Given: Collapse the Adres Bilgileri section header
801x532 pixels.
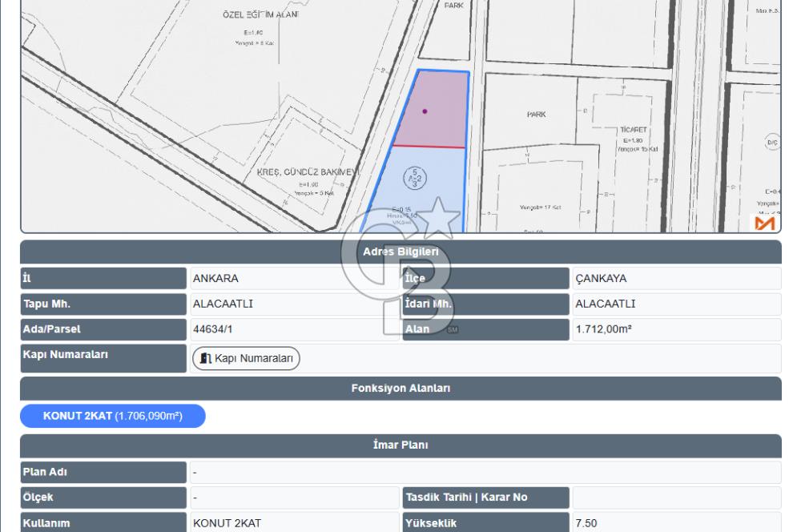Looking at the screenshot, I should pos(400,252).
